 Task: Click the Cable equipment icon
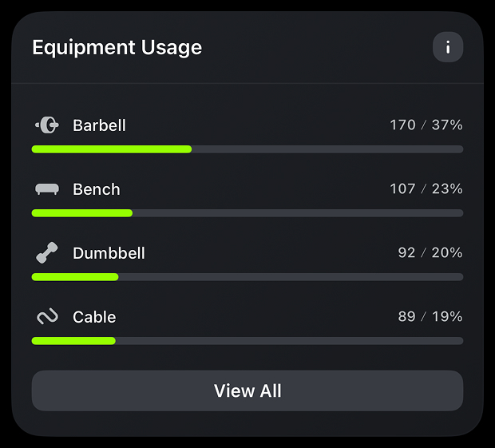pos(47,317)
